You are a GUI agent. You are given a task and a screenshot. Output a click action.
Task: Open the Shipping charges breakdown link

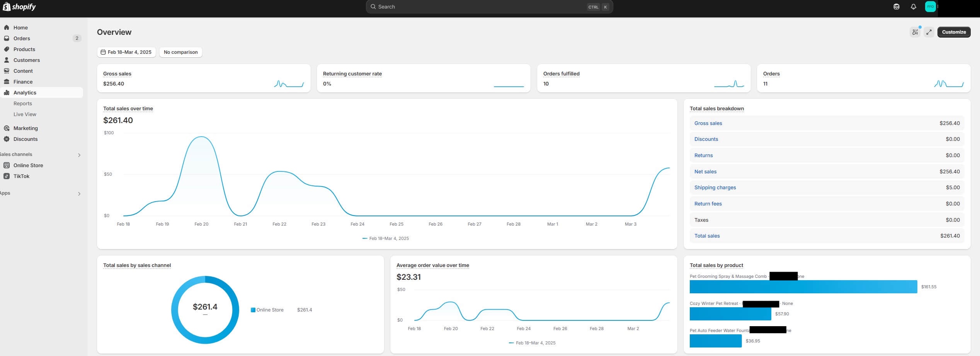pos(715,188)
